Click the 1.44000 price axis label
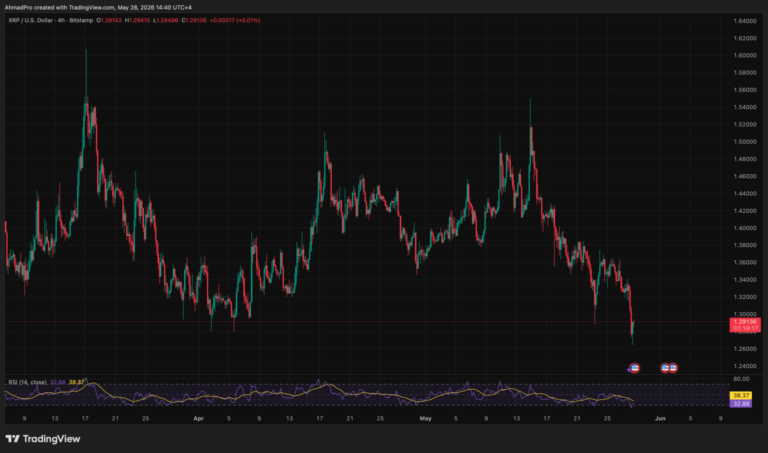Screen dimensions: 768x453 click(x=744, y=193)
